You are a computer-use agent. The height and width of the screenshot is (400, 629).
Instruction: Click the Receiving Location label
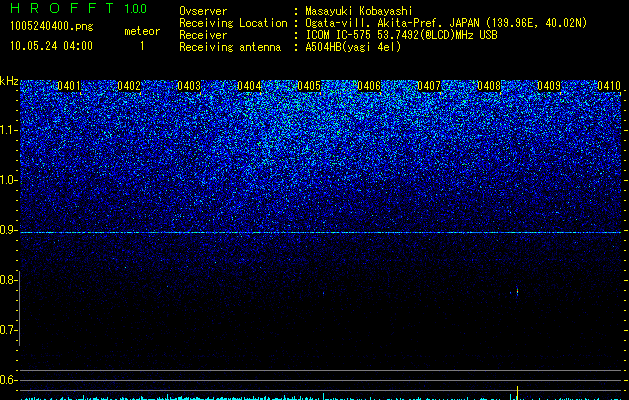tap(233, 23)
